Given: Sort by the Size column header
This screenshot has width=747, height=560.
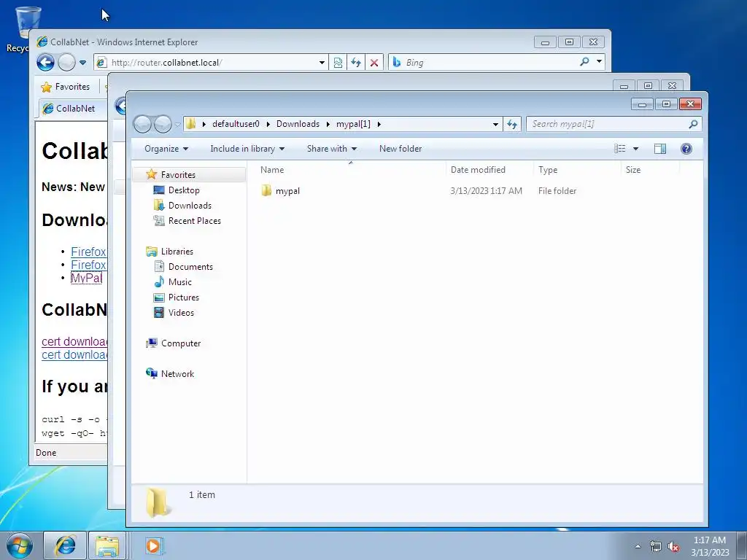Looking at the screenshot, I should [x=651, y=169].
